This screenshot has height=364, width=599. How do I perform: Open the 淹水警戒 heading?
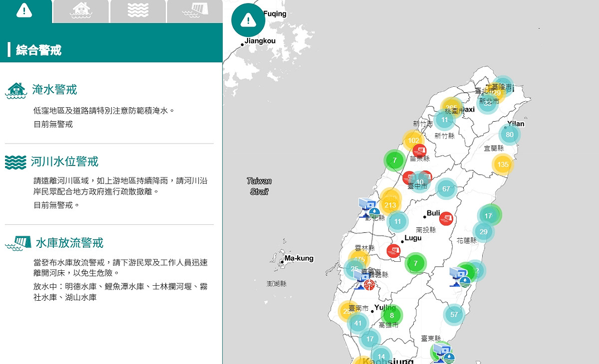coord(54,90)
